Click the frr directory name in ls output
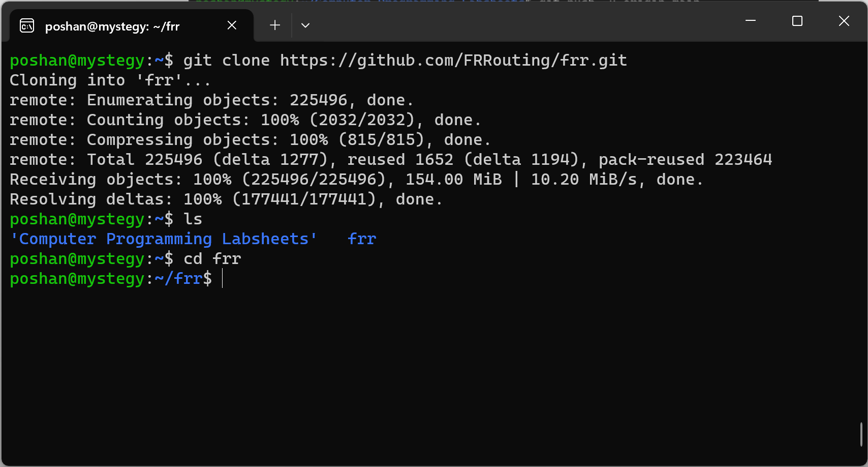 pyautogui.click(x=361, y=238)
